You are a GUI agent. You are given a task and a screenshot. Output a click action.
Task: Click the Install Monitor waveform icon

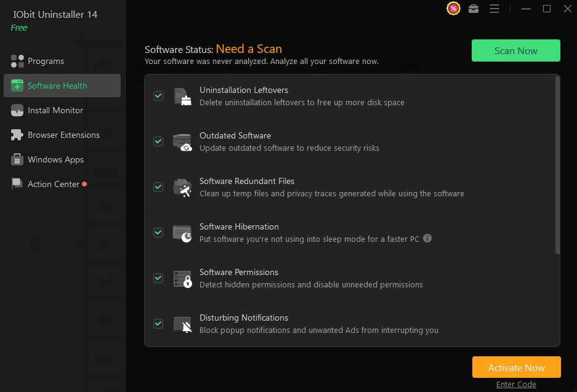pyautogui.click(x=17, y=110)
